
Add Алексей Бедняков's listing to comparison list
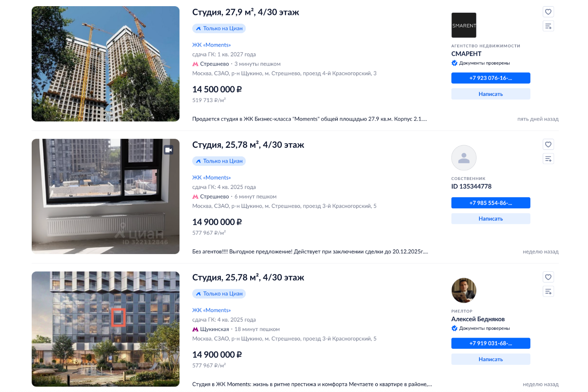pos(548,292)
